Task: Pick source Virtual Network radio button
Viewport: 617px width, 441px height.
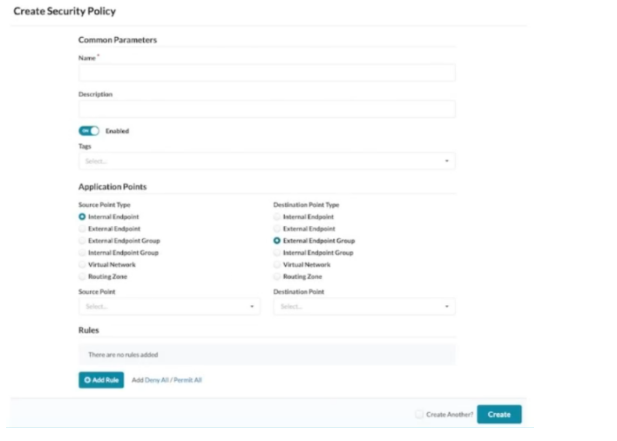Action: point(82,265)
